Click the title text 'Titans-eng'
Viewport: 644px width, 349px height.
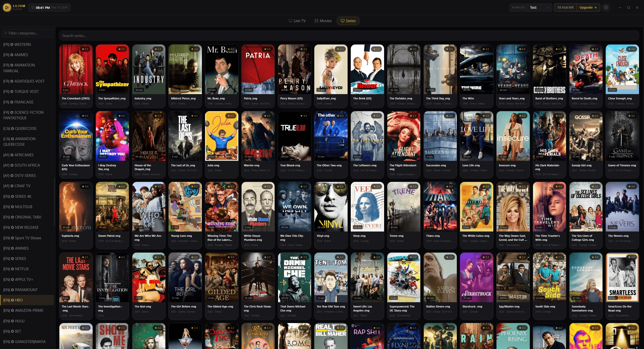coord(433,236)
